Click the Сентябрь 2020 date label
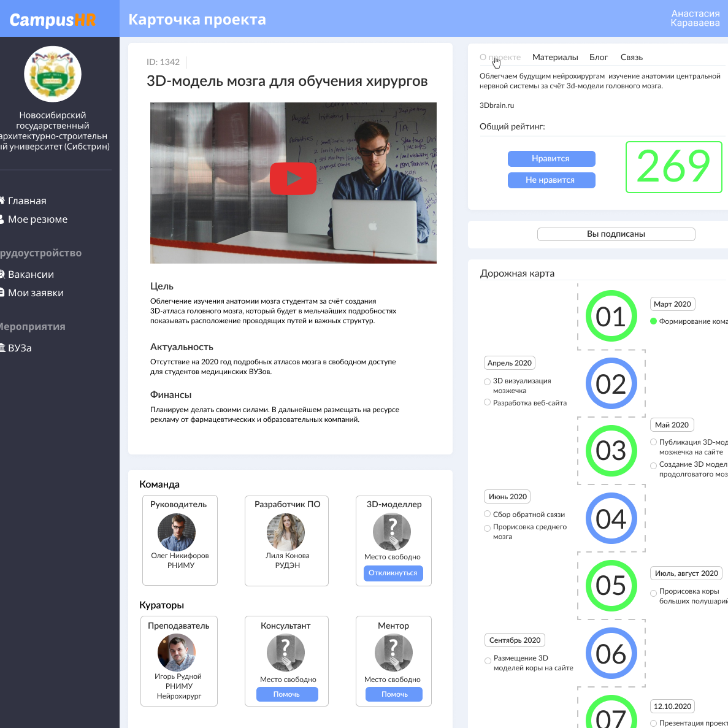 (515, 640)
